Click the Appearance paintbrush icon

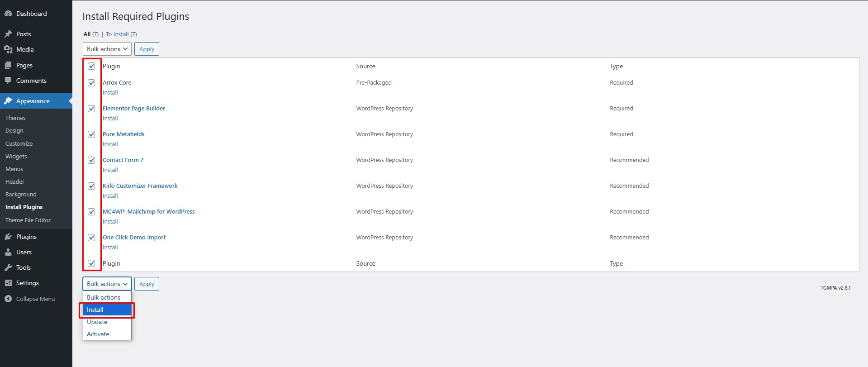(8, 101)
